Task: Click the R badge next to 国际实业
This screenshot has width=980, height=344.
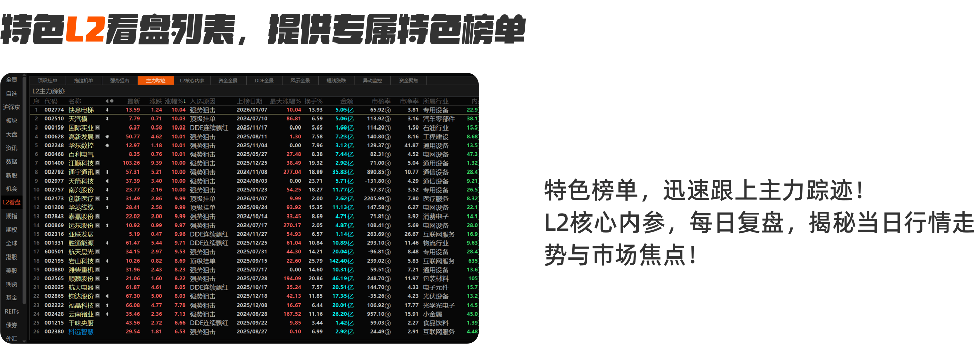Action: [x=97, y=128]
